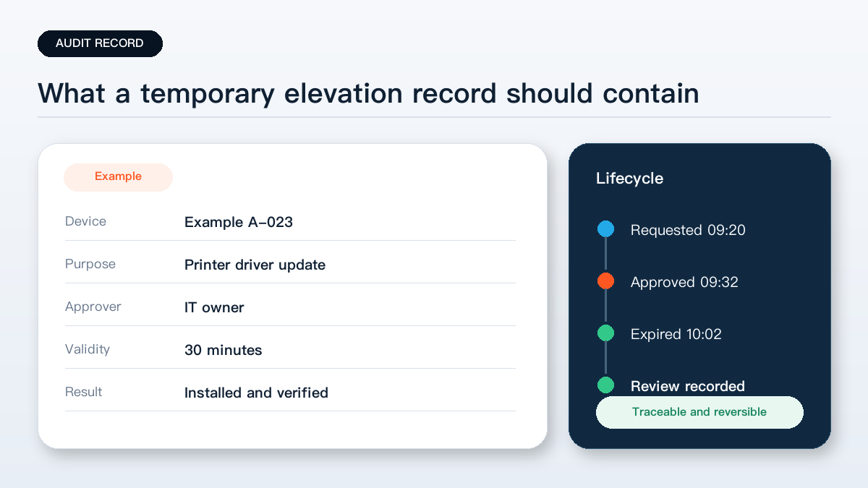Viewport: 868px width, 488px height.
Task: Select the AUDIT RECORD badge
Action: point(100,43)
